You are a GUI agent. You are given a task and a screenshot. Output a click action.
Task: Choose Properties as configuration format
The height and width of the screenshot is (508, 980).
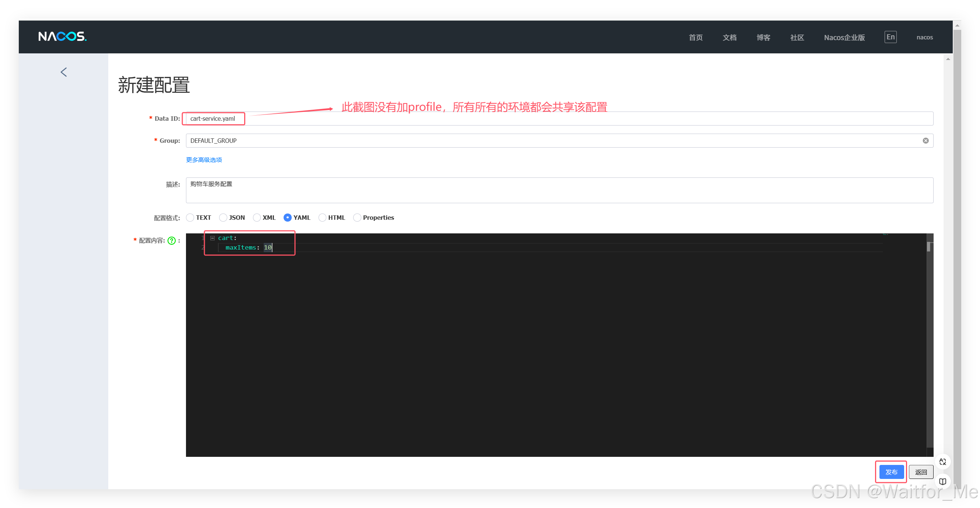(357, 218)
